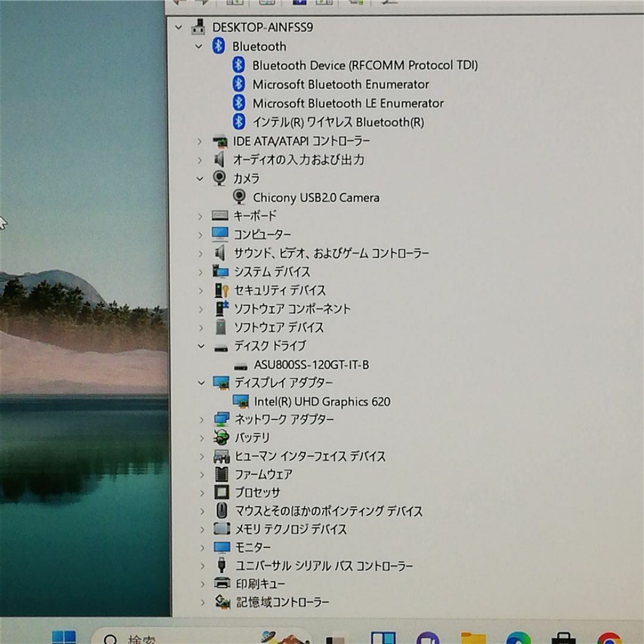
Task: Click the chip icon for ファームウェア
Action: point(221,475)
